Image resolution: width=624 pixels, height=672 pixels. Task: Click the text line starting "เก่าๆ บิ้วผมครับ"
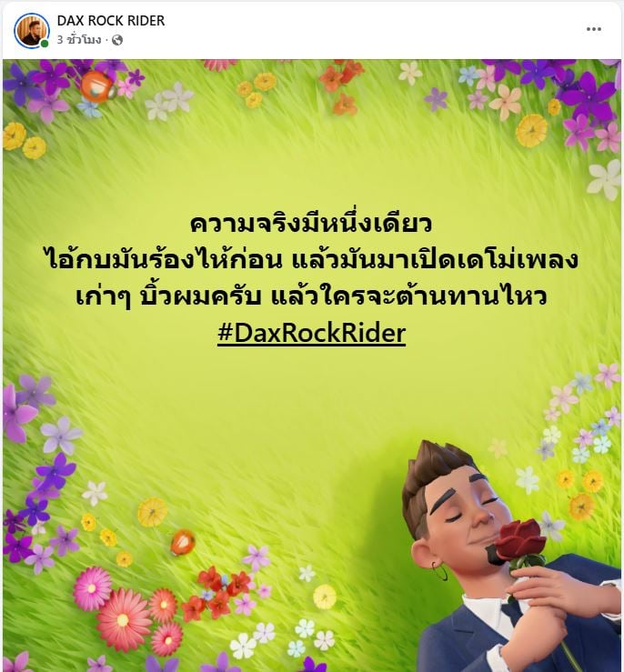pos(312,296)
